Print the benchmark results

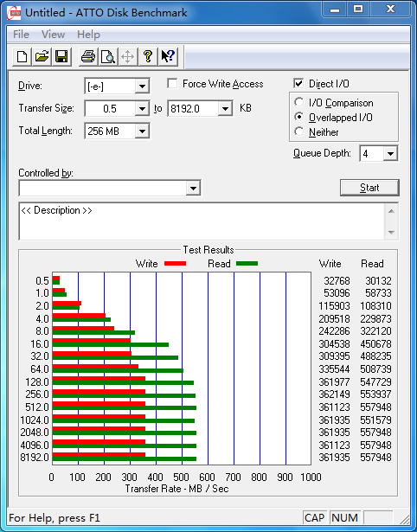(x=88, y=56)
